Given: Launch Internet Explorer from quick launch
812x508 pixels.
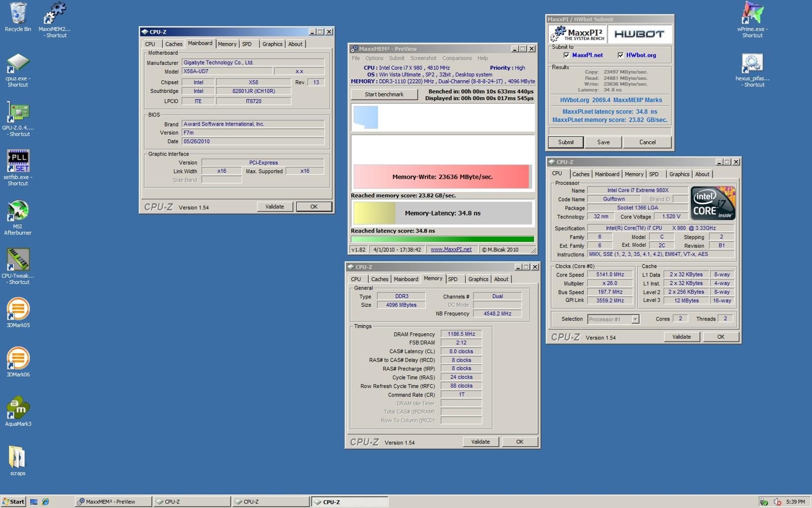Looking at the screenshot, I should pos(46,502).
